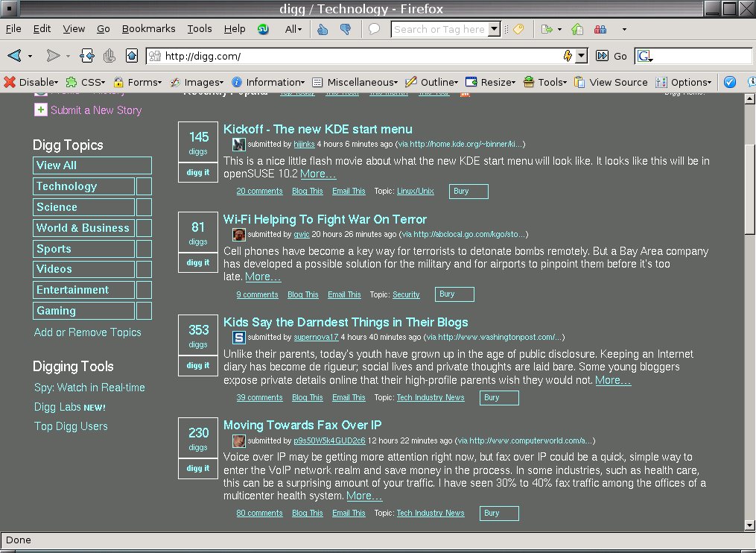Toggle the box beside Science topic
The width and height of the screenshot is (756, 553).
(x=144, y=207)
